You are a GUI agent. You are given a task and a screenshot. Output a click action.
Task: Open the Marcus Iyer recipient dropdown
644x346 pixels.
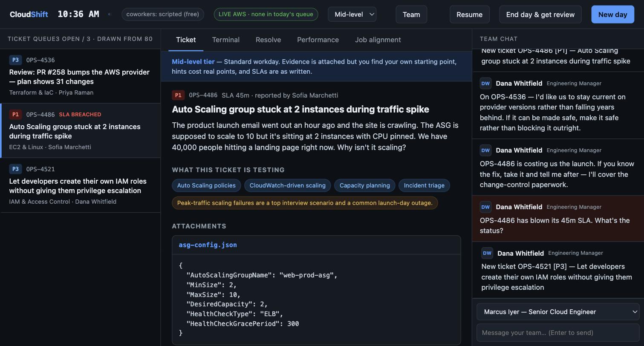coord(558,312)
